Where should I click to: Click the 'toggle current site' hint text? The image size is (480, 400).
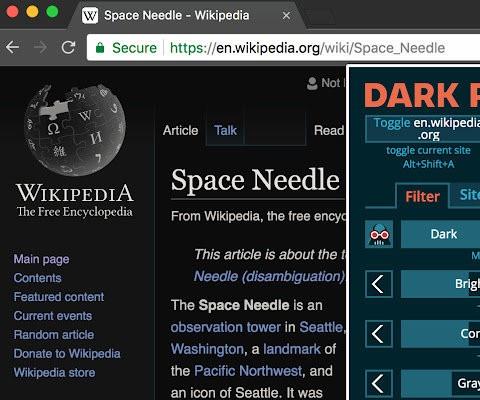coord(428,150)
